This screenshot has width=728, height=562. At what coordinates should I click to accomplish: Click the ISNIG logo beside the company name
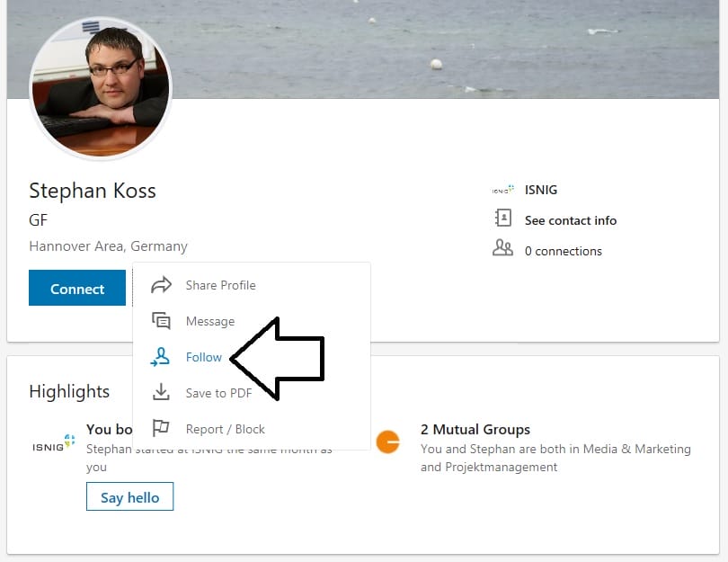(503, 190)
